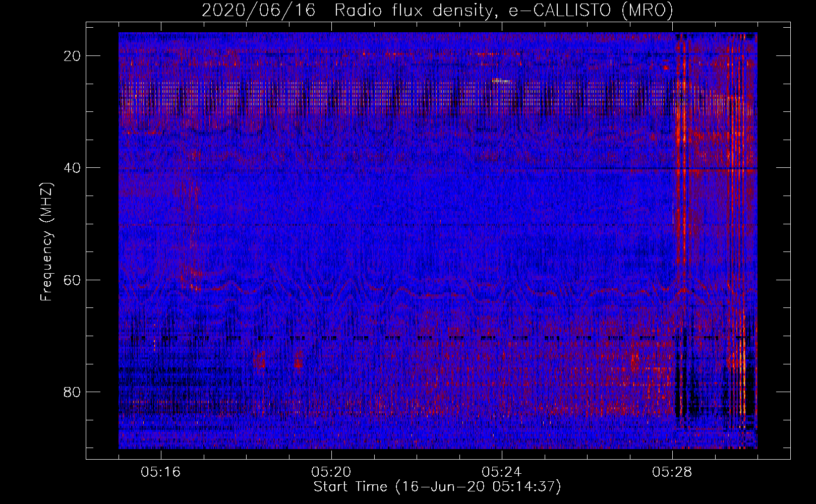Click the 05:20 time tick label
This screenshot has width=816, height=504.
coord(331,472)
